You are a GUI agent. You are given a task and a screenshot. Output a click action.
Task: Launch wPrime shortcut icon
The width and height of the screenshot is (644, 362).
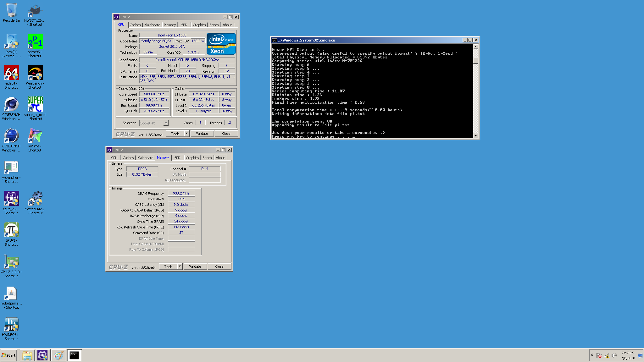pyautogui.click(x=35, y=140)
